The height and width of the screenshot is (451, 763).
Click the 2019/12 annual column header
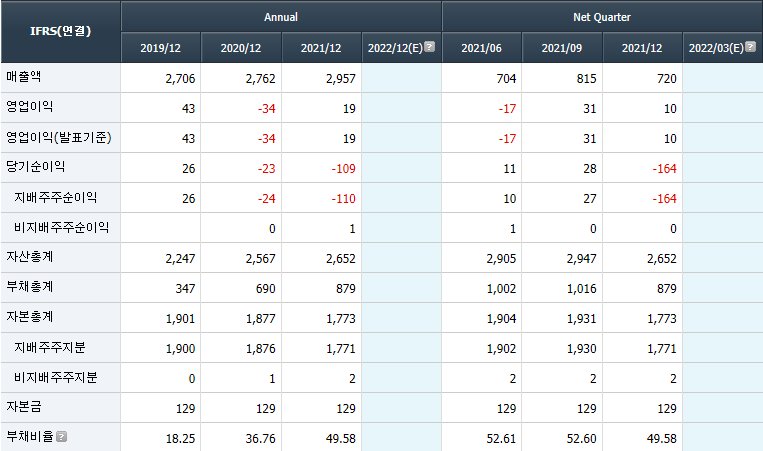pyautogui.click(x=161, y=48)
